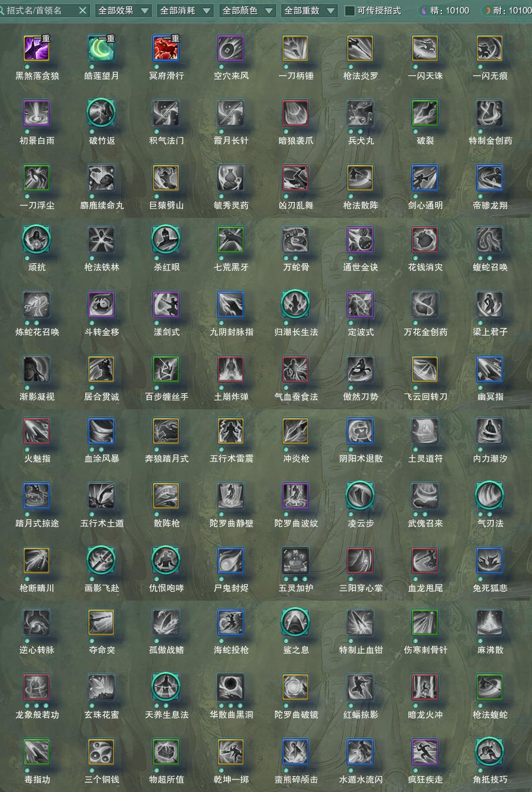Click the 通世金诀 dice skill icon
The height and width of the screenshot is (792, 532).
coord(360,240)
